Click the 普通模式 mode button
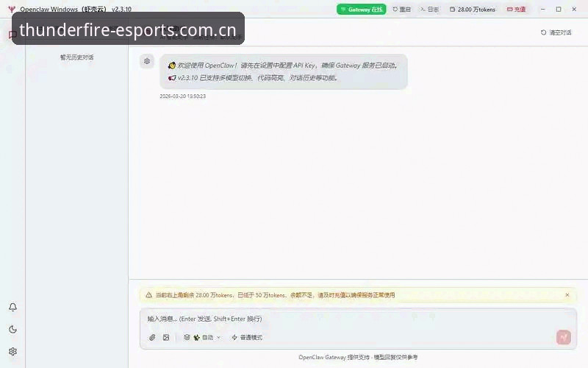The image size is (588, 368). coord(247,338)
